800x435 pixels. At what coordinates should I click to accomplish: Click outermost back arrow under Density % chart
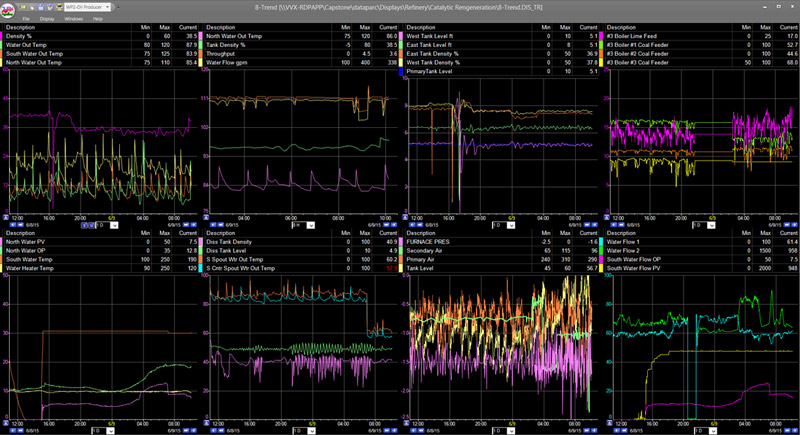point(12,225)
